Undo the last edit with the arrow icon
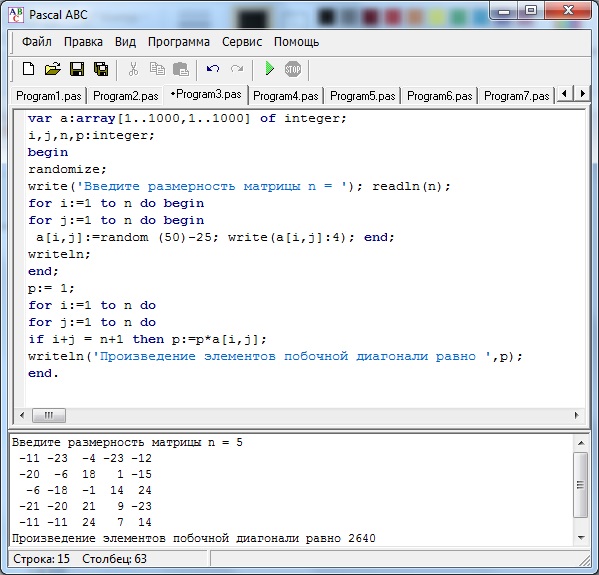The image size is (599, 575). pyautogui.click(x=213, y=69)
